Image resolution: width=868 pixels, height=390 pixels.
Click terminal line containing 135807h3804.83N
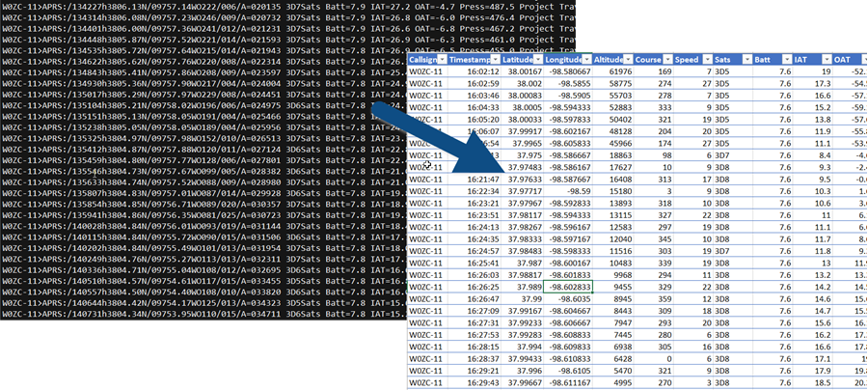[x=204, y=191]
